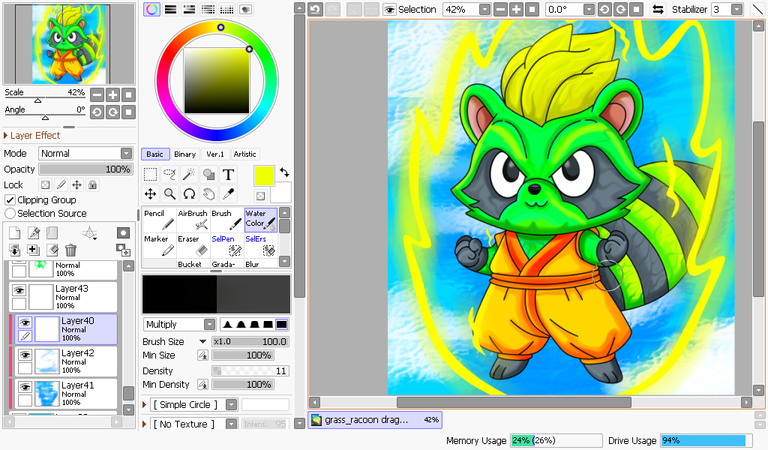Screen dimensions: 768x450
Task: Toggle Lock all padlock icon
Action: tap(93, 185)
